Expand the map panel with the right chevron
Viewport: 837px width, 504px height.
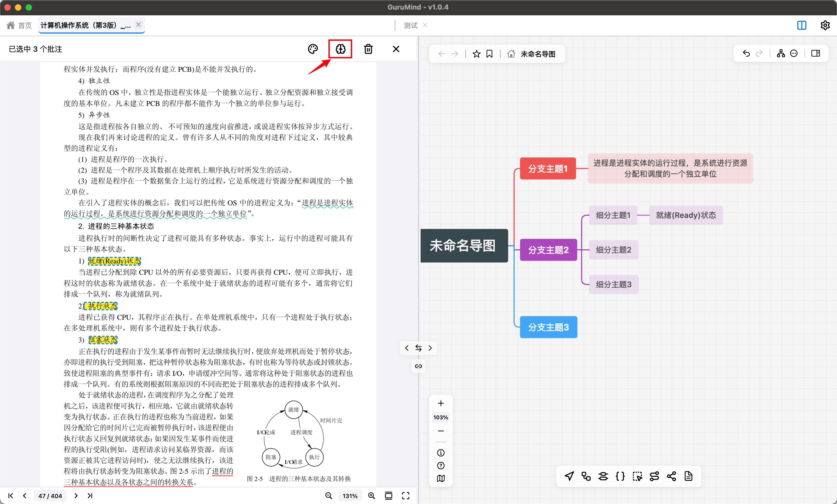click(430, 348)
